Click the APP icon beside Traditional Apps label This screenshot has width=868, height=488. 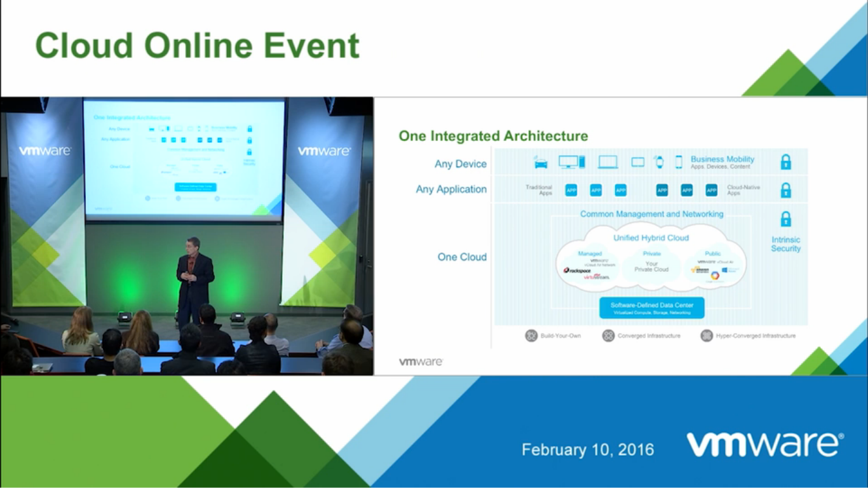[571, 190]
